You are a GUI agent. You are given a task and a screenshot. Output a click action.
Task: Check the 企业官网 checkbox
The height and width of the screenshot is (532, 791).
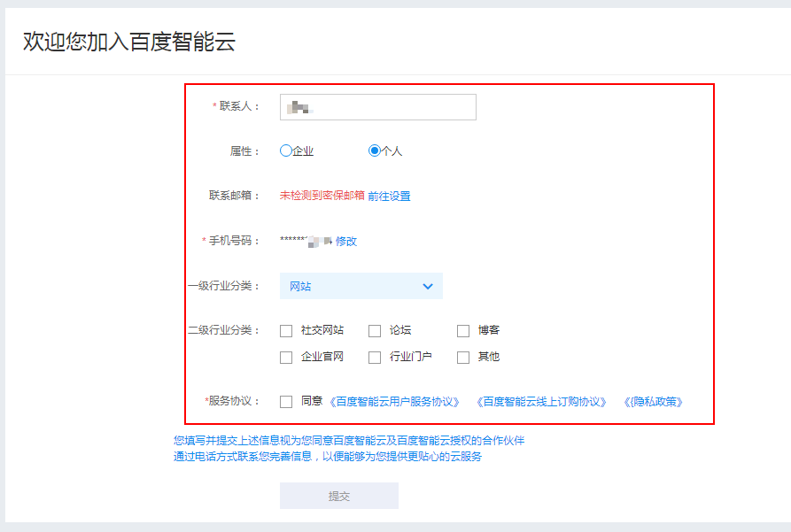[286, 358]
